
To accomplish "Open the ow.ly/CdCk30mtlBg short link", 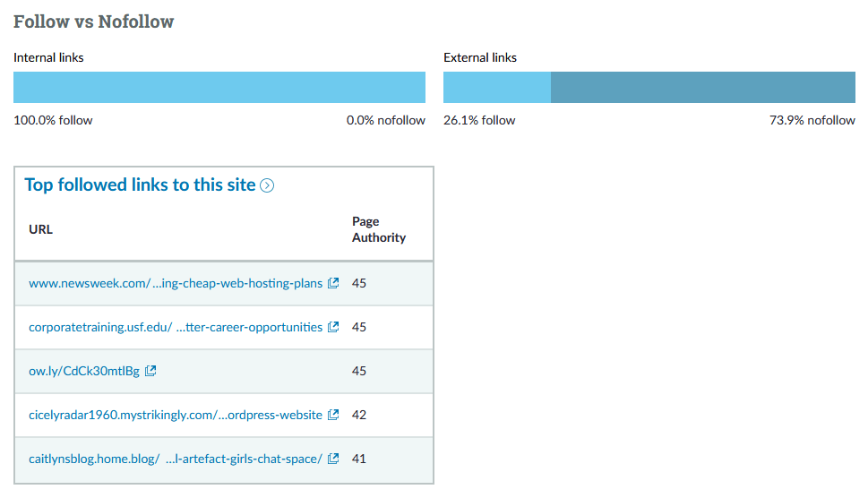I will click(x=84, y=371).
